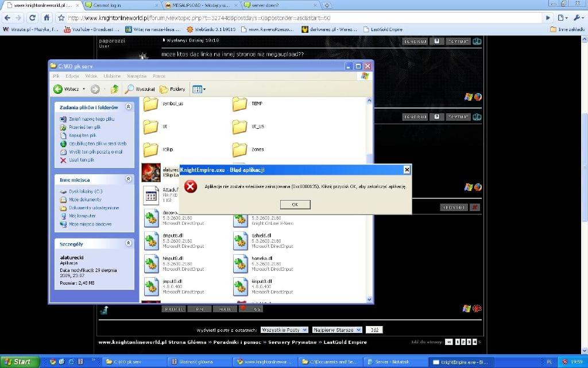This screenshot has height=368, width=588.
Task: Switch to the MEGAUPLOAD tab
Action: pos(201,6)
